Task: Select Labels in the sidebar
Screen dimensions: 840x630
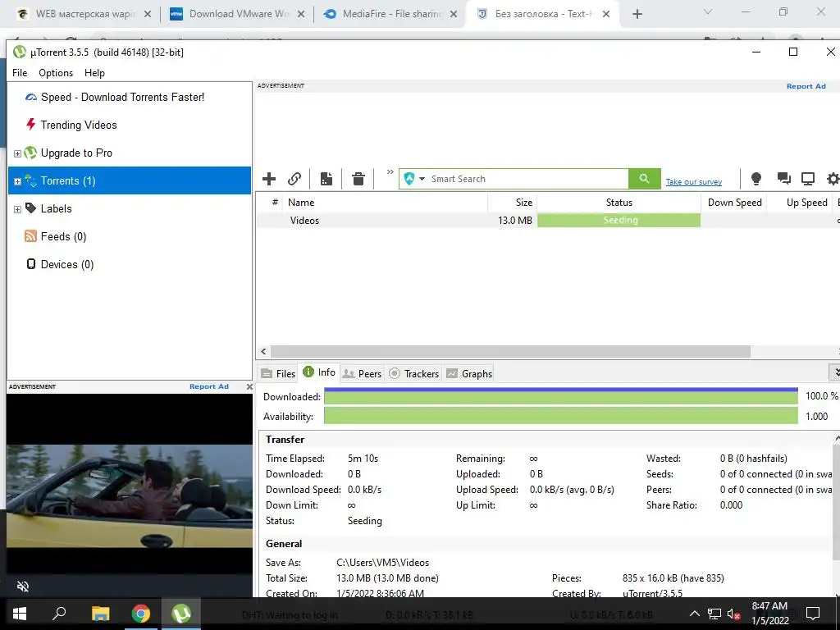Action: (x=57, y=208)
